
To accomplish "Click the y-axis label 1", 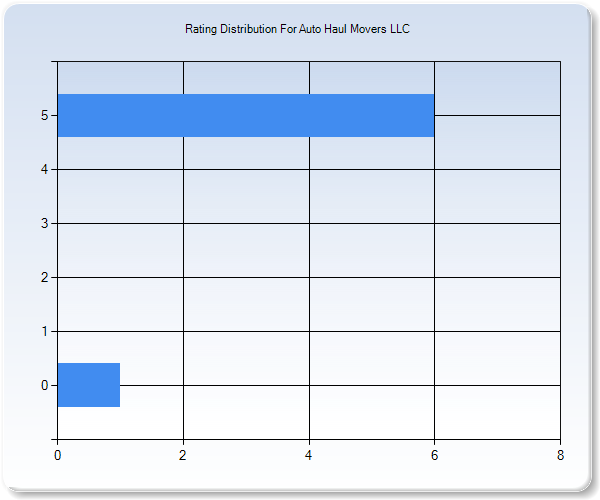I will point(45,331).
